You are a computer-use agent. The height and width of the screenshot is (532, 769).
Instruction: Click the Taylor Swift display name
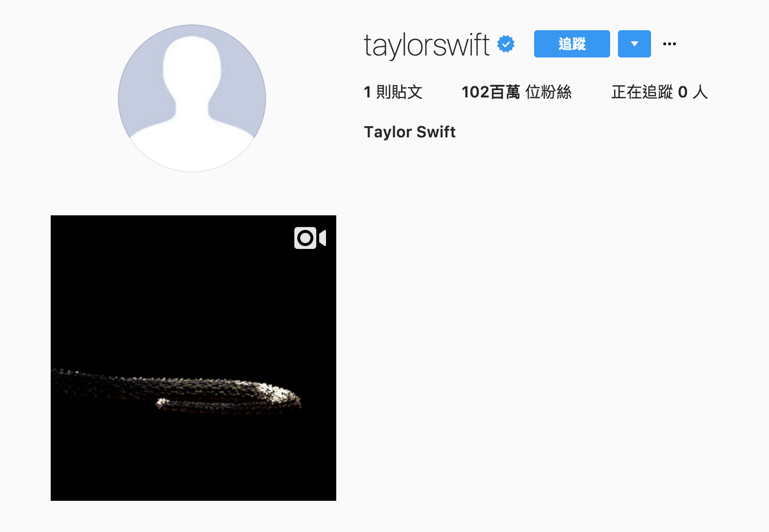[410, 132]
